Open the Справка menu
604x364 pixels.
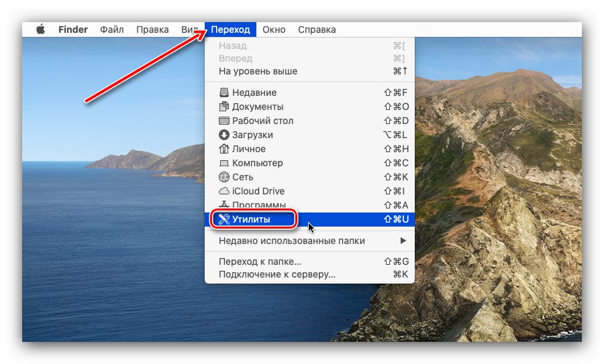317,29
